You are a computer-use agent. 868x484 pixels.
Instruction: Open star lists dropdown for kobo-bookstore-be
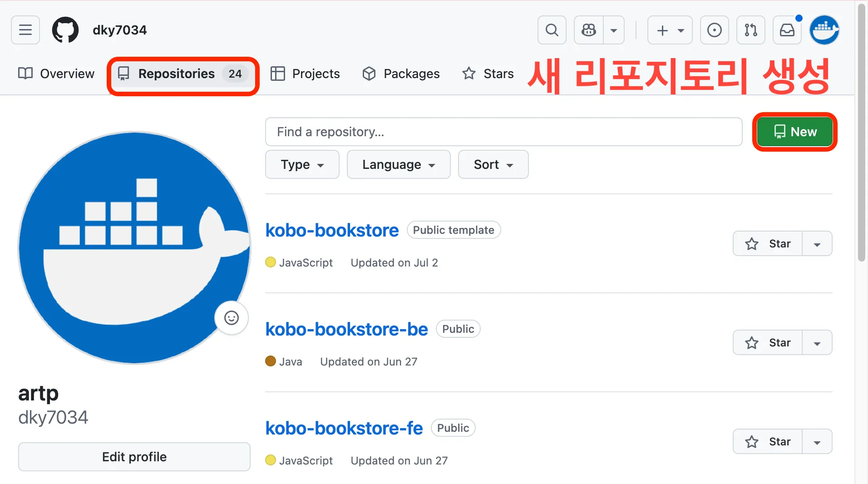click(x=817, y=343)
